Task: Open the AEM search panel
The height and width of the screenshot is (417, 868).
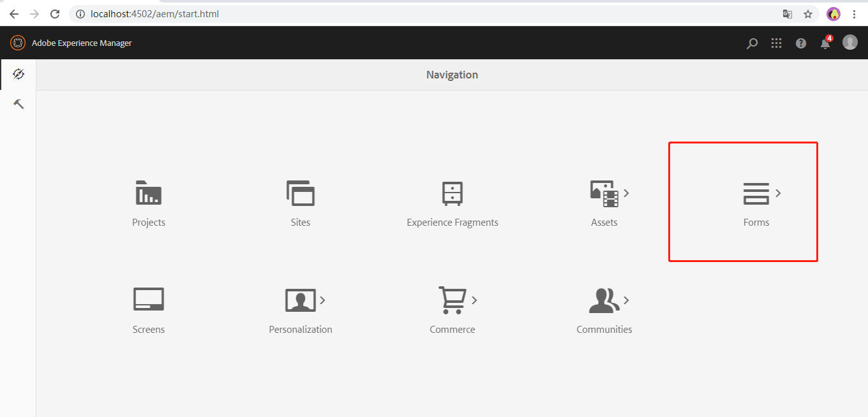Action: 752,43
